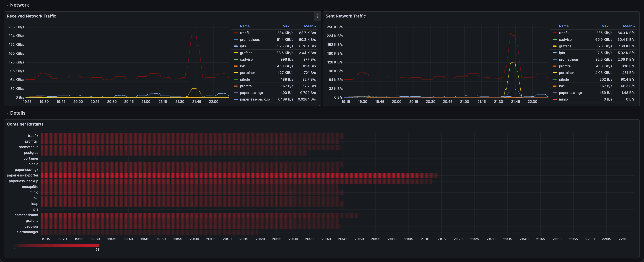The width and height of the screenshot is (644, 262).
Task: Open the Container Restarts panel title
Action: coord(25,124)
